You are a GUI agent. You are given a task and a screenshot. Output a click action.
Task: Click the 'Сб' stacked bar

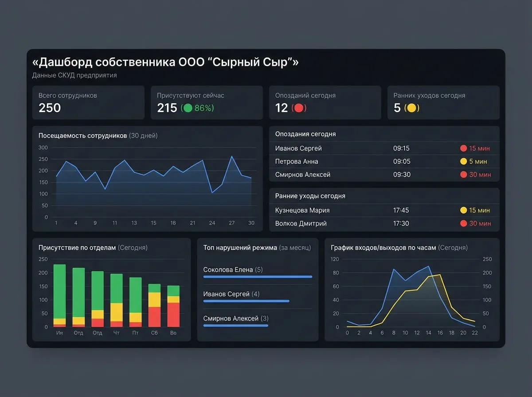(x=154, y=305)
